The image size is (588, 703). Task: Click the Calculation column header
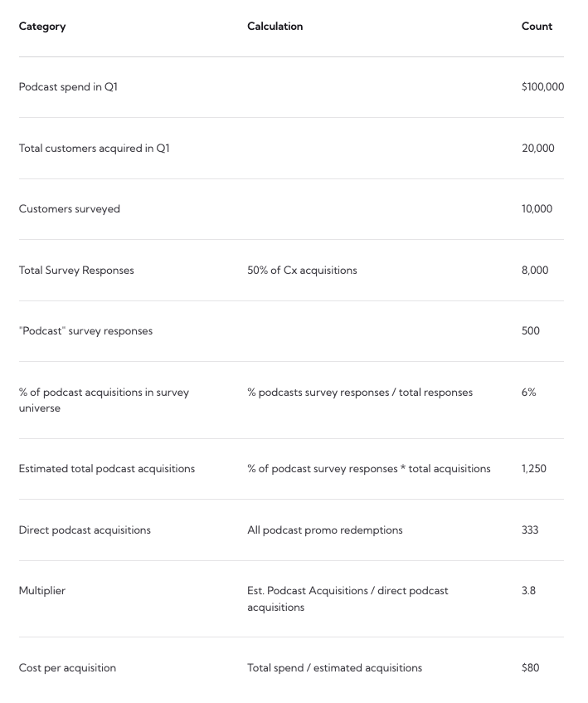click(x=275, y=27)
